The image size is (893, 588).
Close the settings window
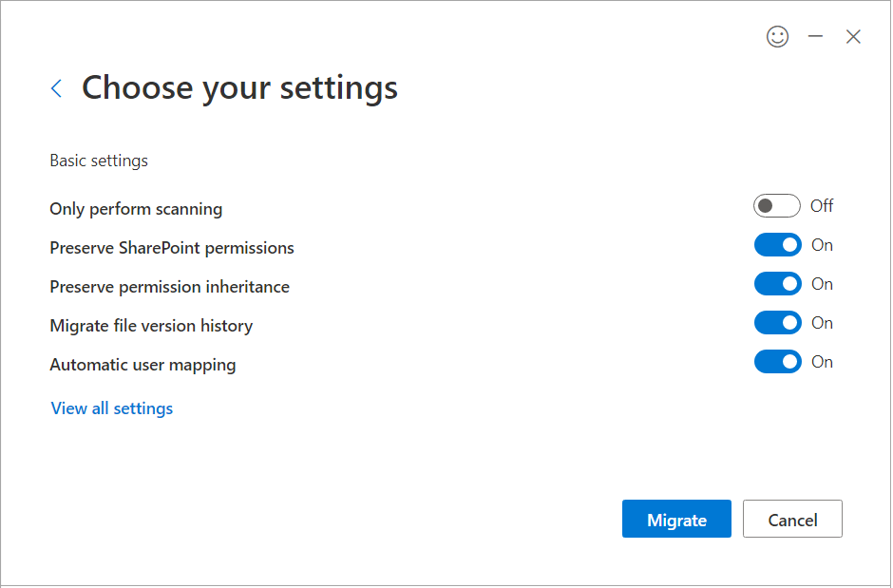853,37
